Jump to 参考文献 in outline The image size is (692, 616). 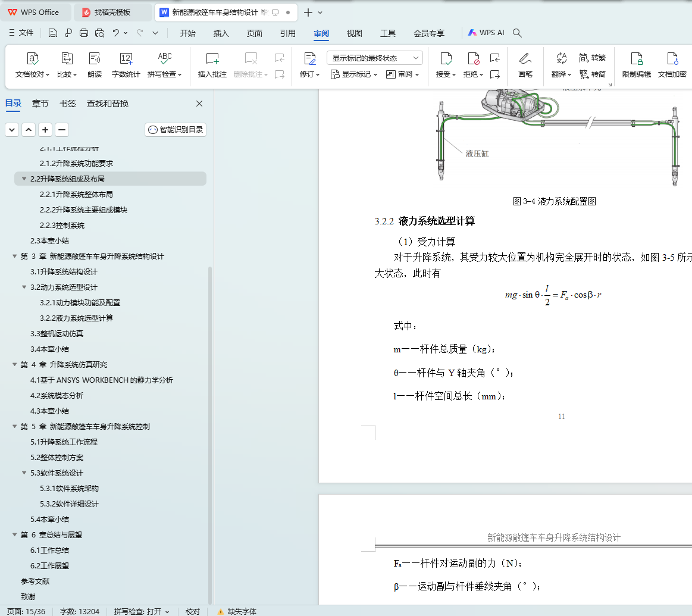(35, 581)
